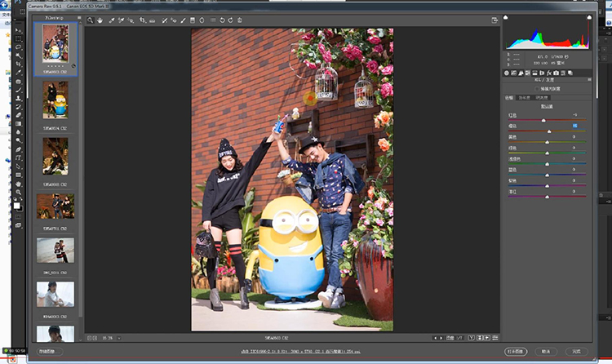The image size is (612, 364).
Task: Select the Graduated Filter tool
Action: click(193, 20)
